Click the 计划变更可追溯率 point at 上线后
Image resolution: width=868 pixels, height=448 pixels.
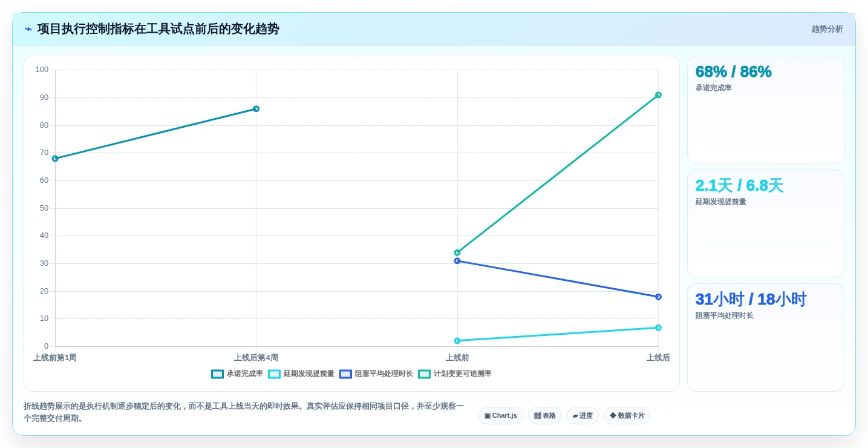pyautogui.click(x=658, y=95)
